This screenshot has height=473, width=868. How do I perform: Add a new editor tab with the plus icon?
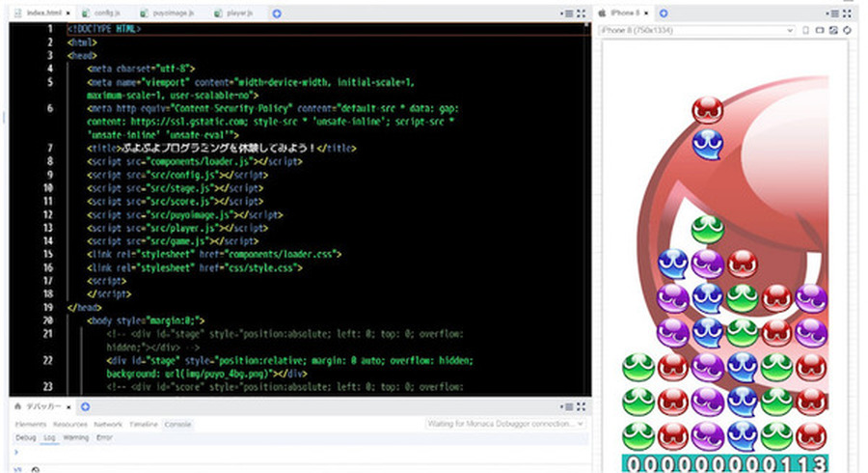[x=277, y=14]
